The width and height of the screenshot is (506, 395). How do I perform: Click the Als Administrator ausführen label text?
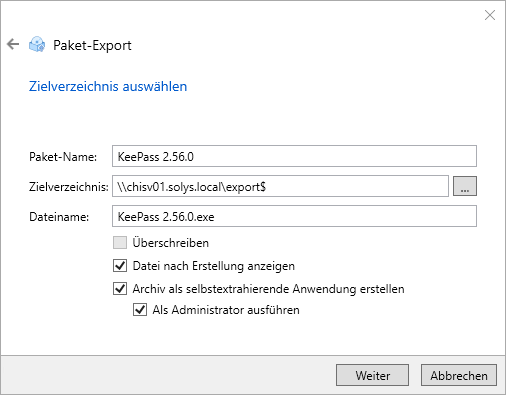pos(226,310)
